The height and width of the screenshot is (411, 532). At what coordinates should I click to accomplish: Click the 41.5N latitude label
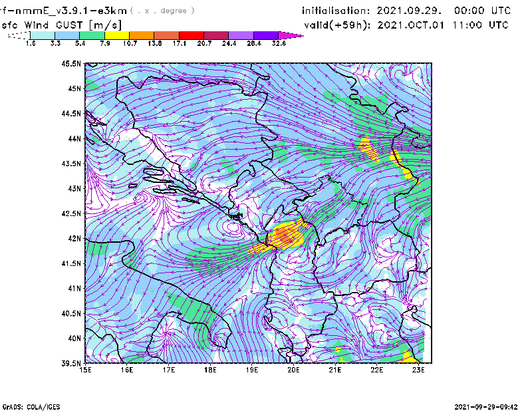[71, 263]
